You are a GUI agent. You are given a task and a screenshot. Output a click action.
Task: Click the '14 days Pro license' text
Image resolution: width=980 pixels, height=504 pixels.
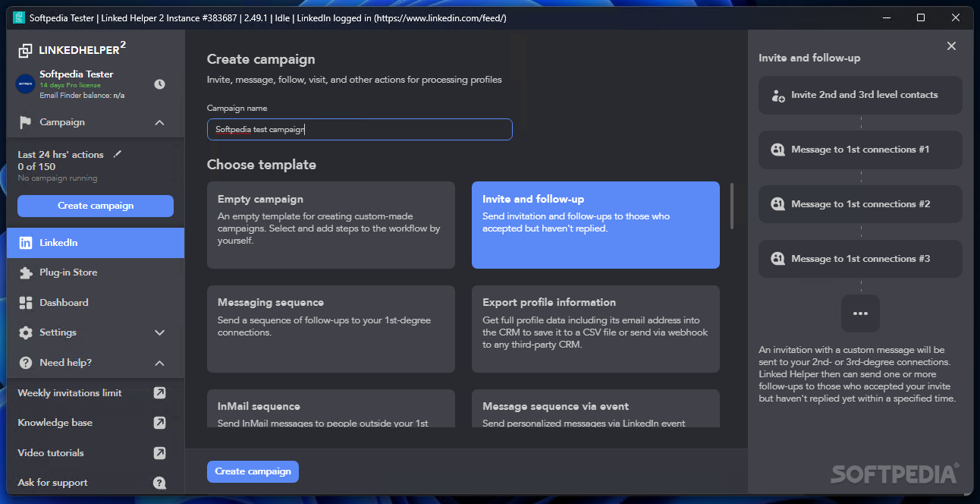click(x=70, y=86)
